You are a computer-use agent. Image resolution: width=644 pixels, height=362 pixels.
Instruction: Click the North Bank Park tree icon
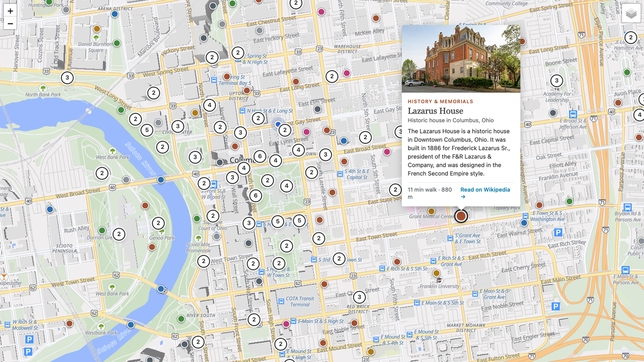click(x=43, y=88)
